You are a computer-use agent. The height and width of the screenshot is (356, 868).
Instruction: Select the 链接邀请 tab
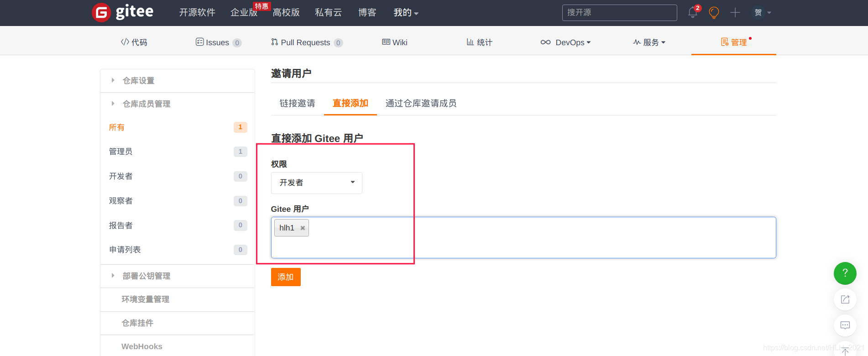coord(298,104)
